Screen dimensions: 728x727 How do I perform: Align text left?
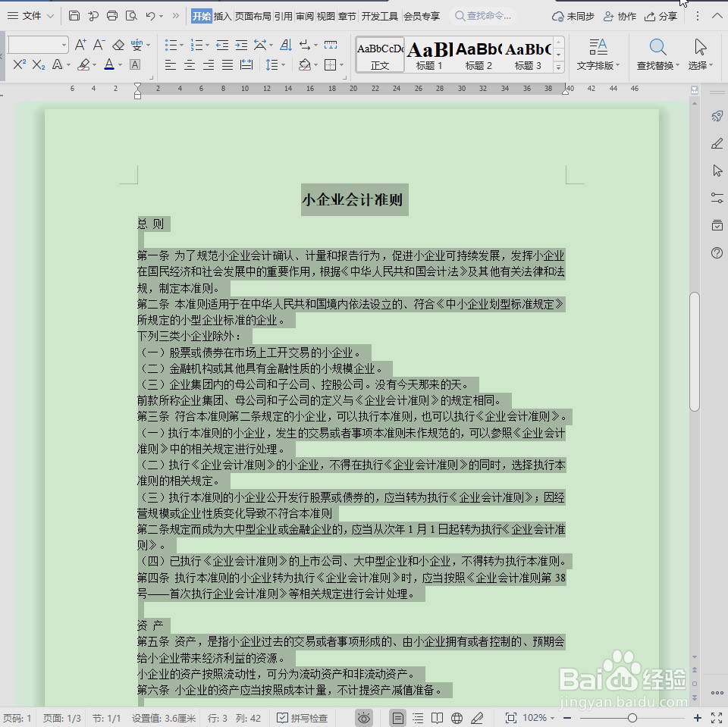pyautogui.click(x=171, y=65)
